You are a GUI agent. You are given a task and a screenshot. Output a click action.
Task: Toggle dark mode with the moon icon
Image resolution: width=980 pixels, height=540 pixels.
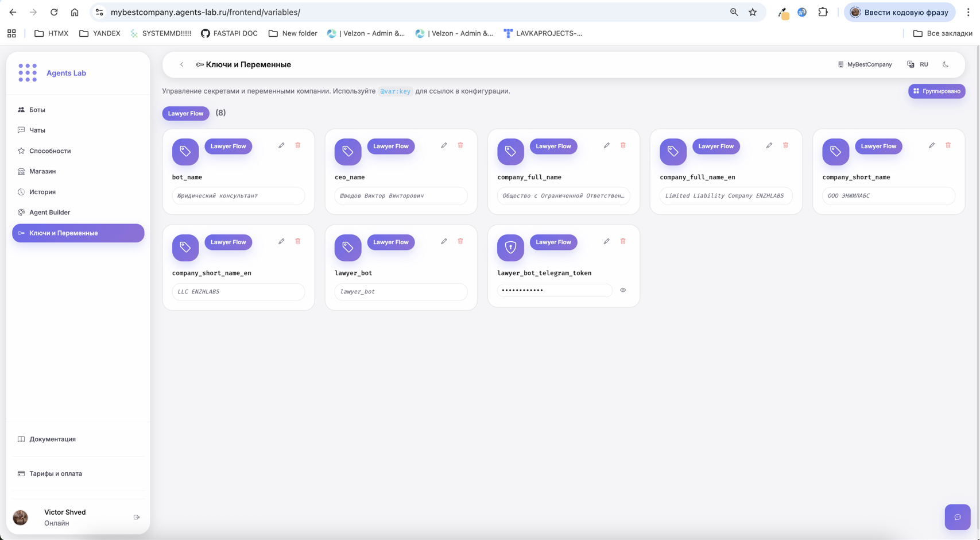[946, 65]
